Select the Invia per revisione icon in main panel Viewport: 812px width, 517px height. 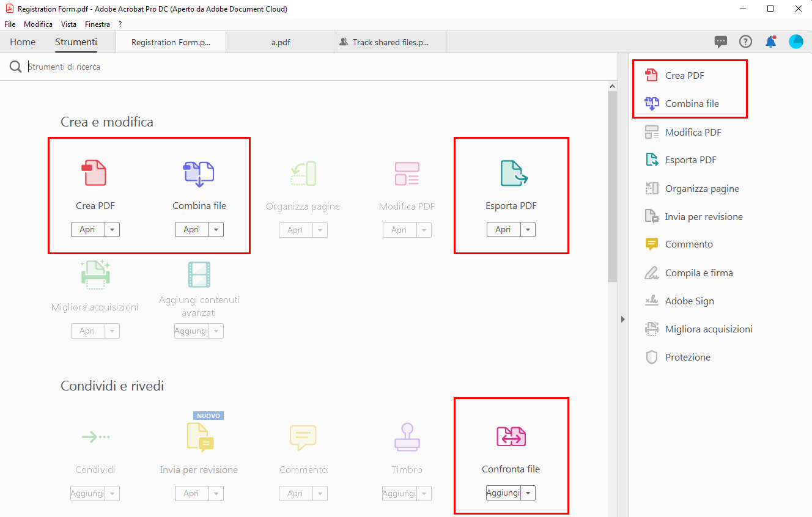(x=200, y=437)
